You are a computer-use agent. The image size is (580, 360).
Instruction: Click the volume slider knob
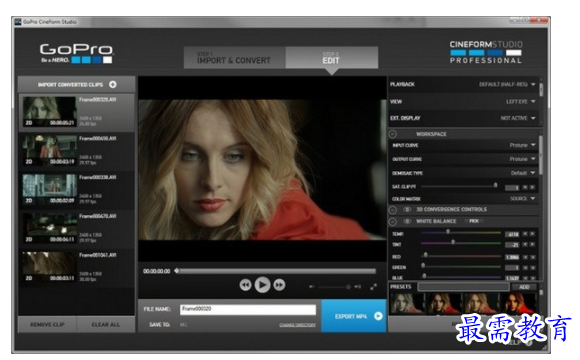(x=348, y=287)
